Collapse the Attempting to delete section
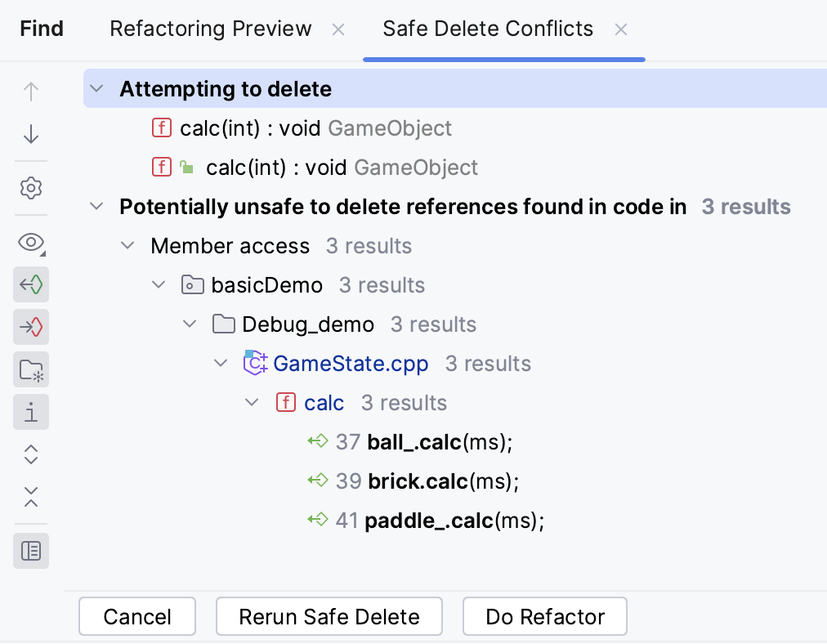Screen dimensions: 827x644 (x=96, y=88)
